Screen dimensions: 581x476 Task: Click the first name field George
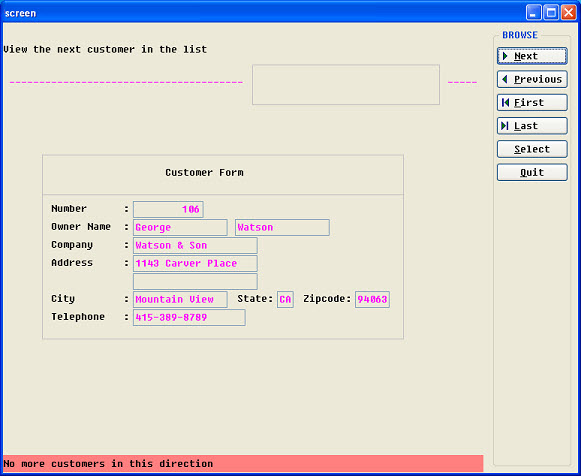pyautogui.click(x=180, y=227)
